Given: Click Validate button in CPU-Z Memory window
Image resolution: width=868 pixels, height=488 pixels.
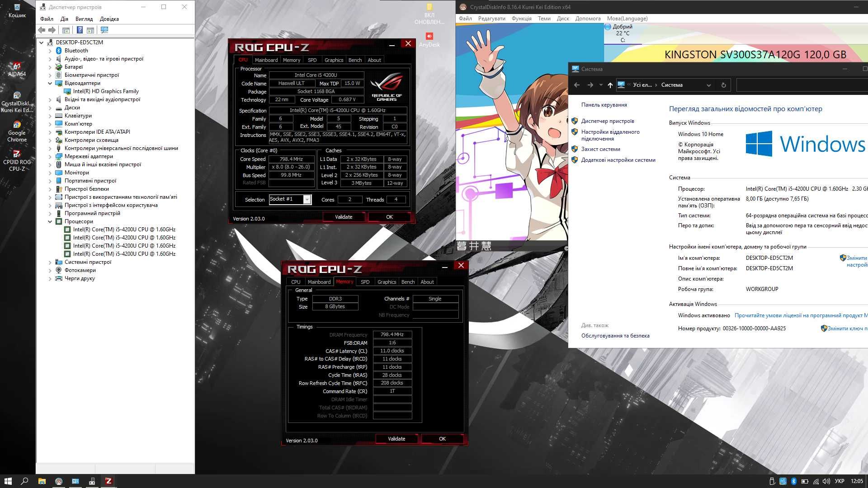Looking at the screenshot, I should [396, 439].
